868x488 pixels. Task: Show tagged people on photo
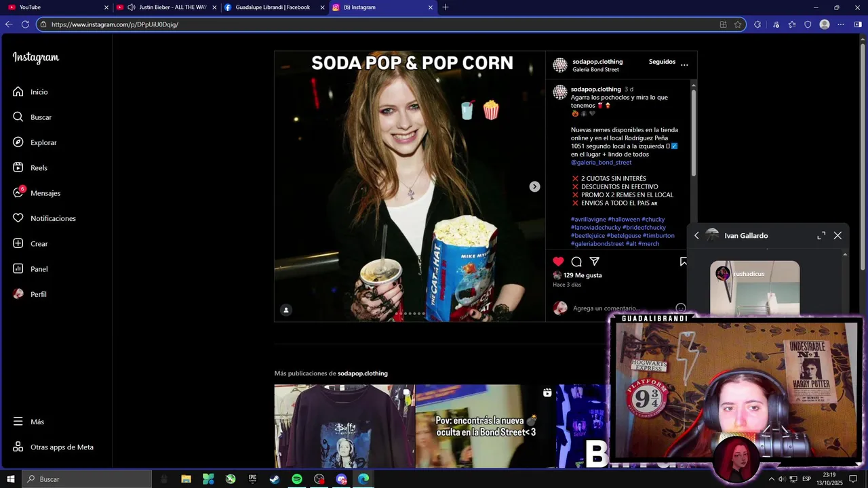286,310
